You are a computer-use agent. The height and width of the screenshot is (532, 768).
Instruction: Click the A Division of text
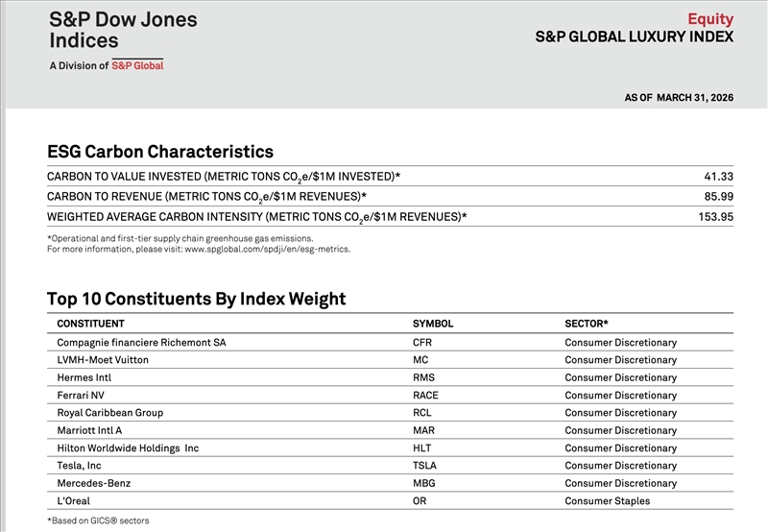[x=79, y=65]
